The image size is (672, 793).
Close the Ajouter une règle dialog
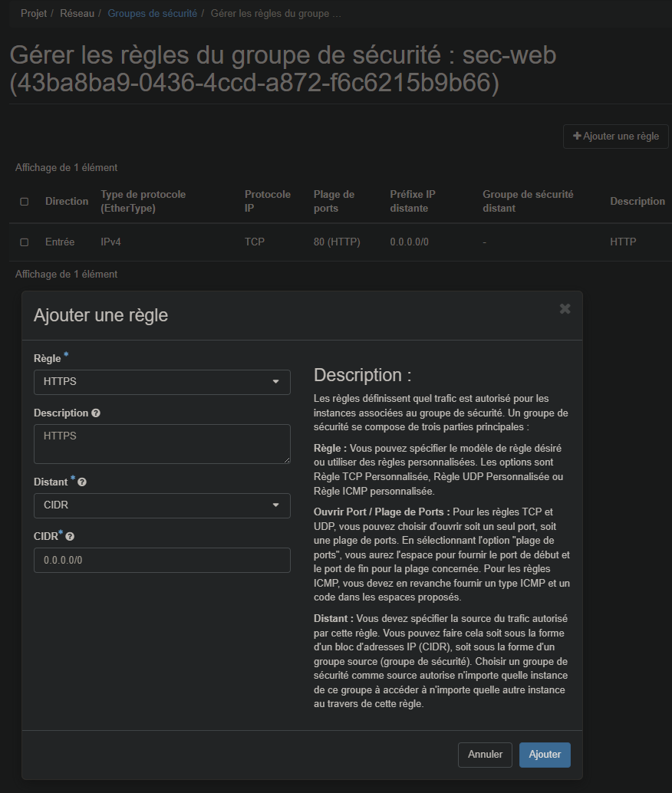point(565,309)
